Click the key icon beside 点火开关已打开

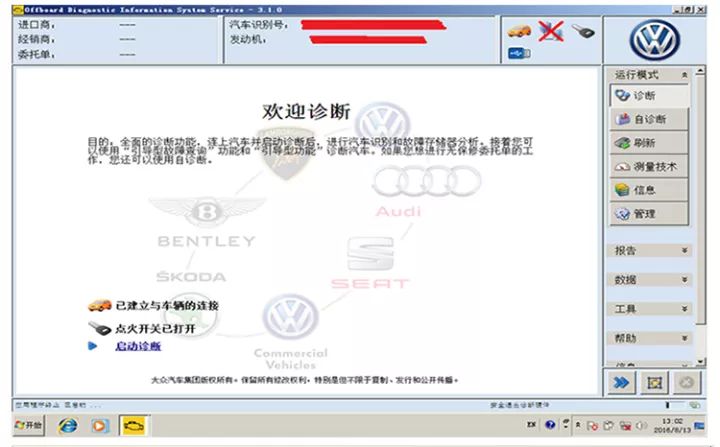100,328
